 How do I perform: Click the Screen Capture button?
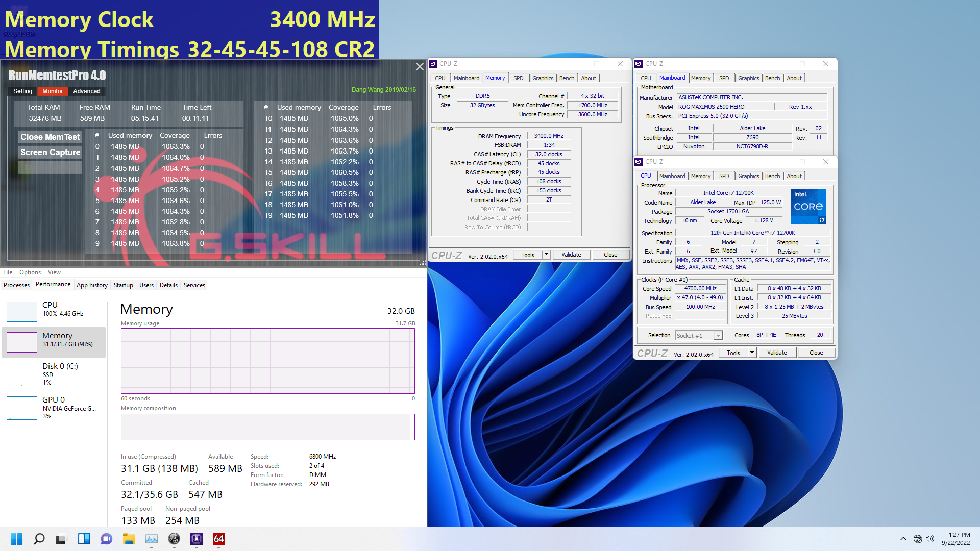[50, 152]
